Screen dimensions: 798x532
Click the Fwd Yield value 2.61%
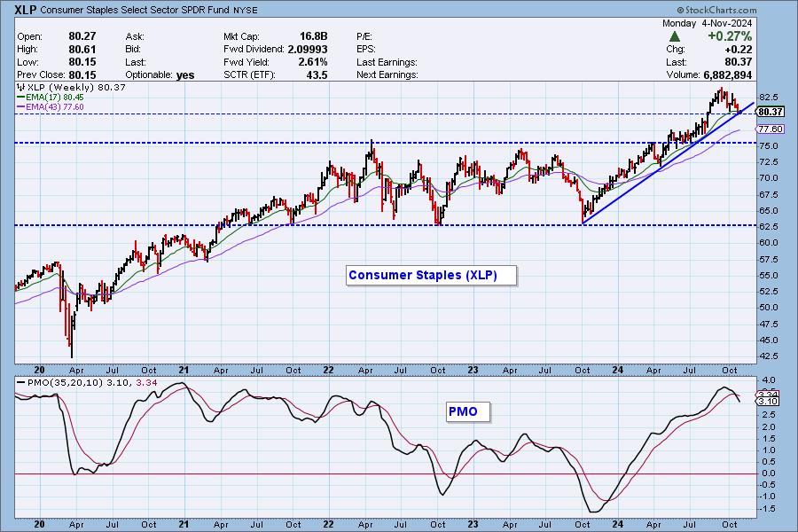point(312,62)
